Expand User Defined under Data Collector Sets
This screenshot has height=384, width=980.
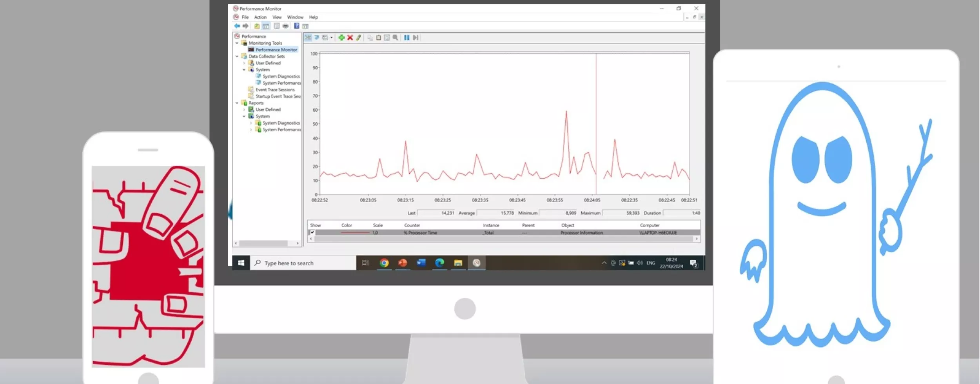pyautogui.click(x=244, y=63)
